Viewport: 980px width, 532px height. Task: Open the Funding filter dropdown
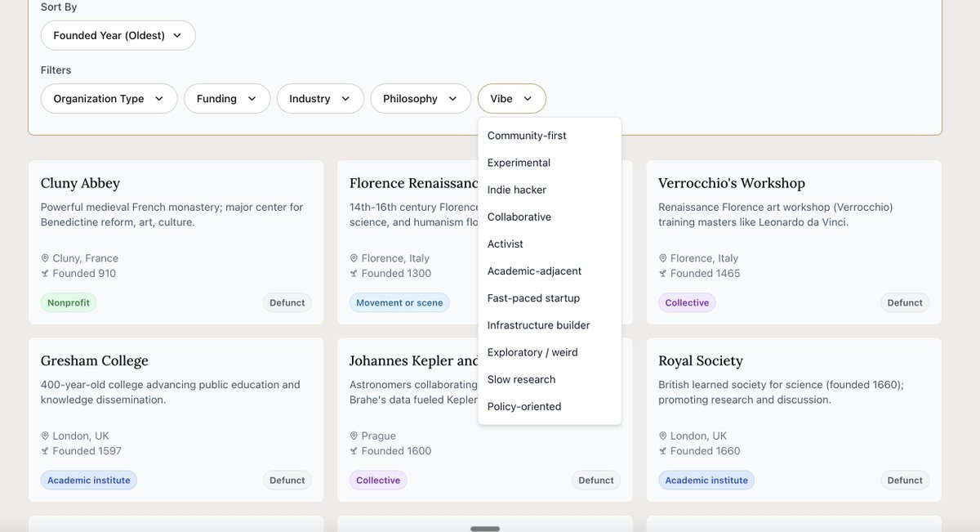point(226,99)
